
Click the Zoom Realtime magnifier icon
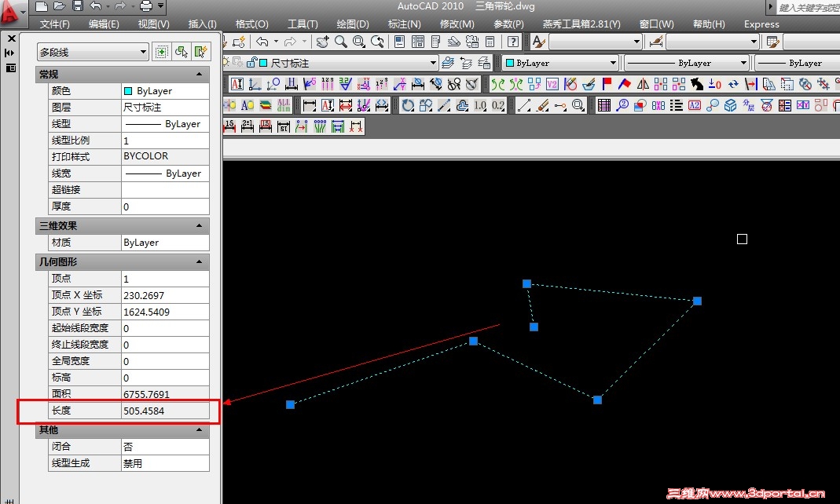click(x=341, y=42)
